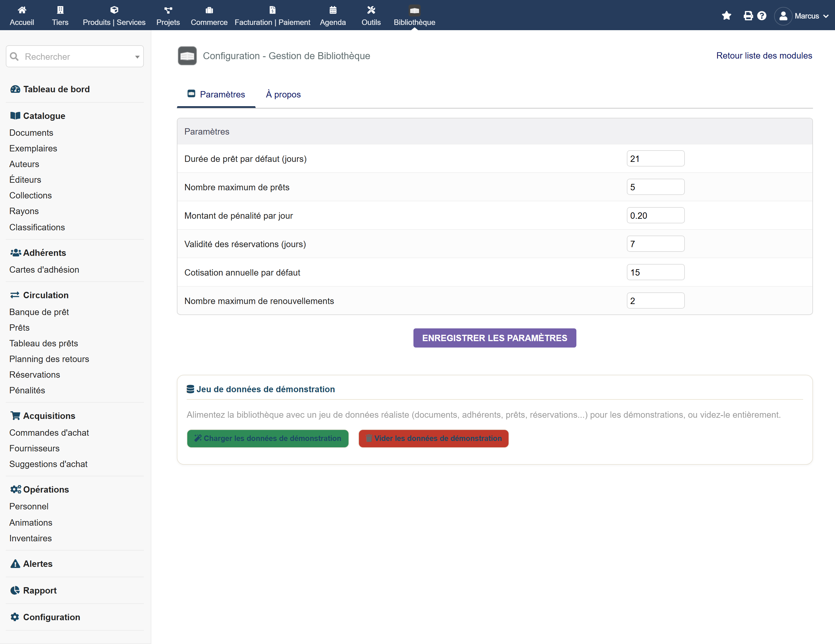Open Planning des retours in sidebar
835x644 pixels.
click(x=49, y=359)
